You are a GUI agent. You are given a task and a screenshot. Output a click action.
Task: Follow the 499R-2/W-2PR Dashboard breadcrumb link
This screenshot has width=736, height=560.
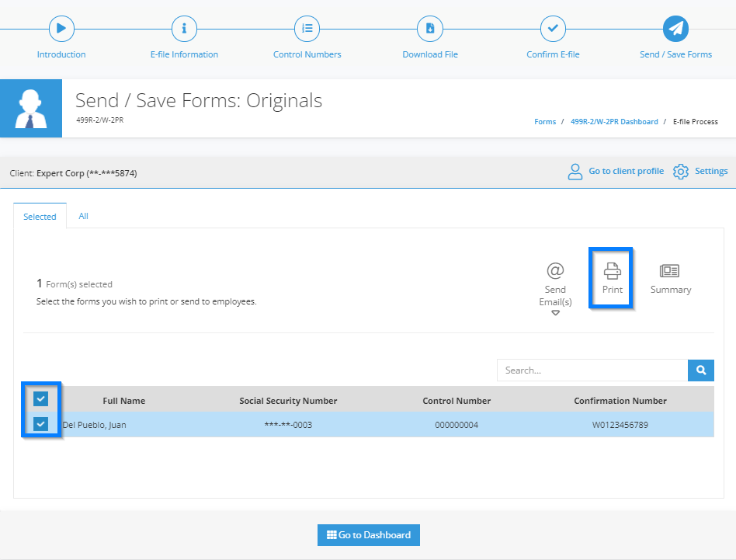(614, 122)
